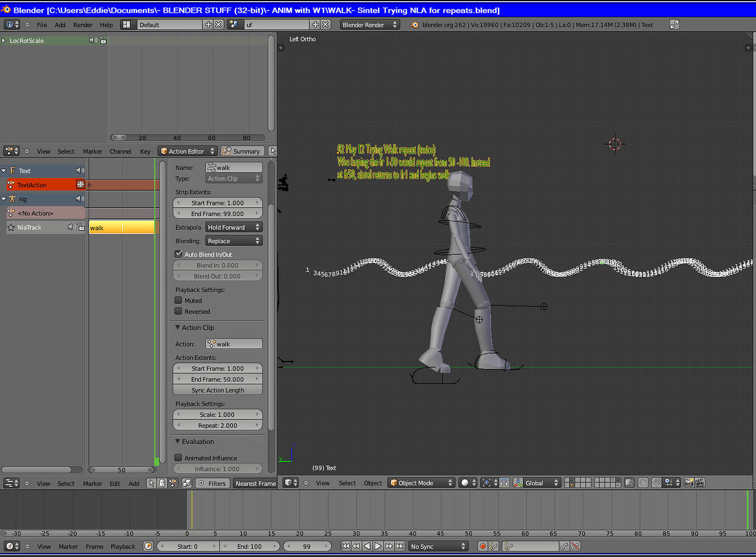Click the delete keyframe icon in timeline
The image size is (756, 558).
coord(575,546)
